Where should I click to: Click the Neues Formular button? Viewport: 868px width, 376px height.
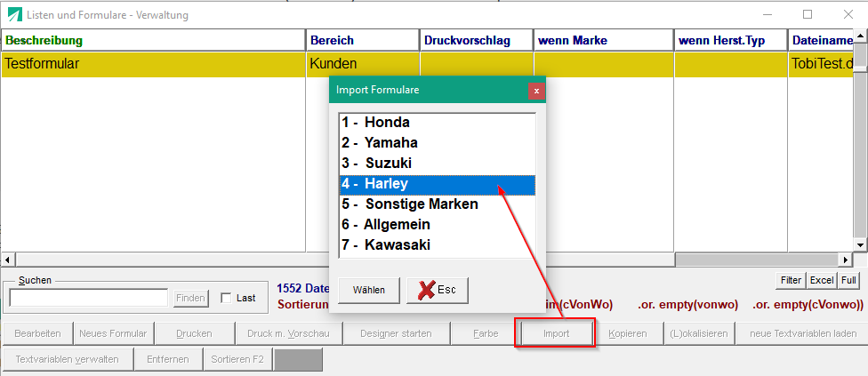pyautogui.click(x=114, y=334)
